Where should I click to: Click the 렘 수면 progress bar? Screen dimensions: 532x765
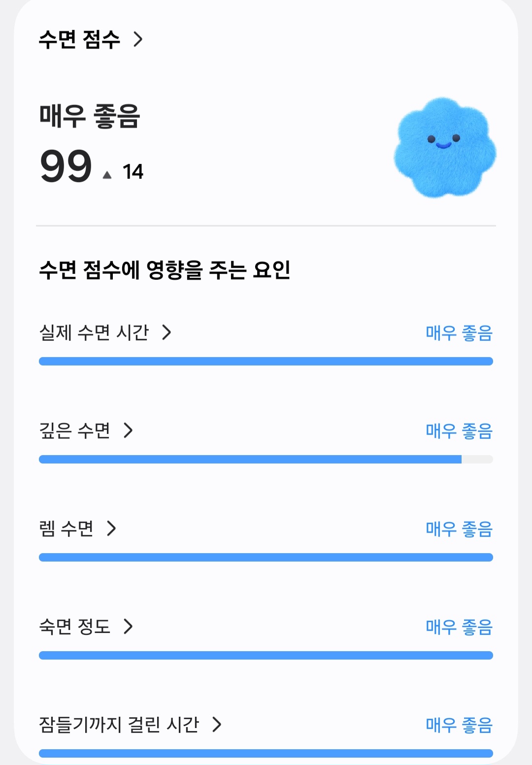pos(266,557)
